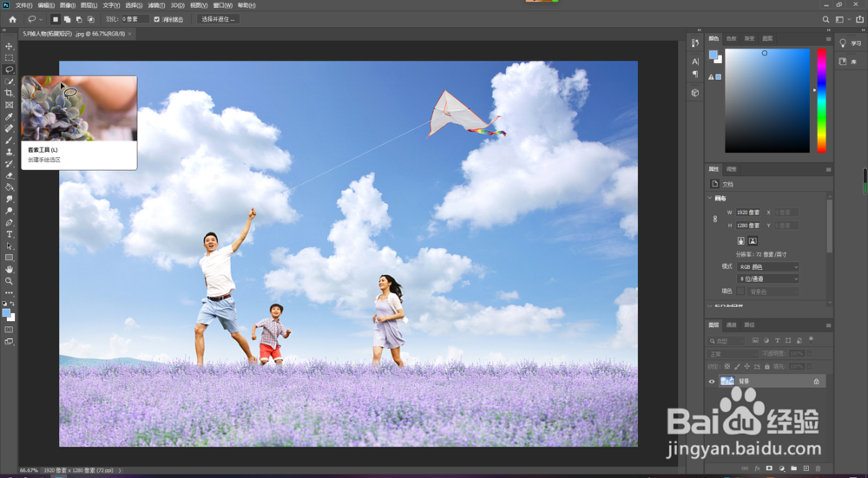Screen dimensions: 868x478
Task: Select the Brush tool
Action: pos(9,140)
